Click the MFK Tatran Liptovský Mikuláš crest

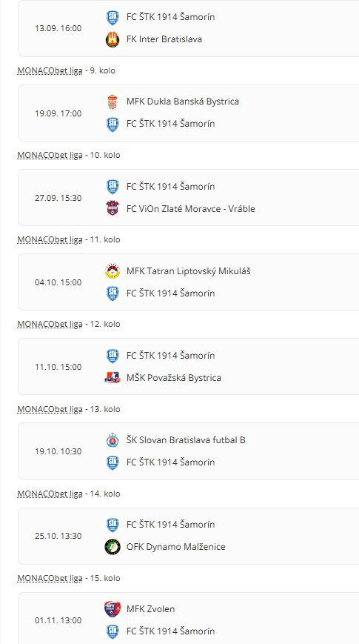pyautogui.click(x=113, y=271)
